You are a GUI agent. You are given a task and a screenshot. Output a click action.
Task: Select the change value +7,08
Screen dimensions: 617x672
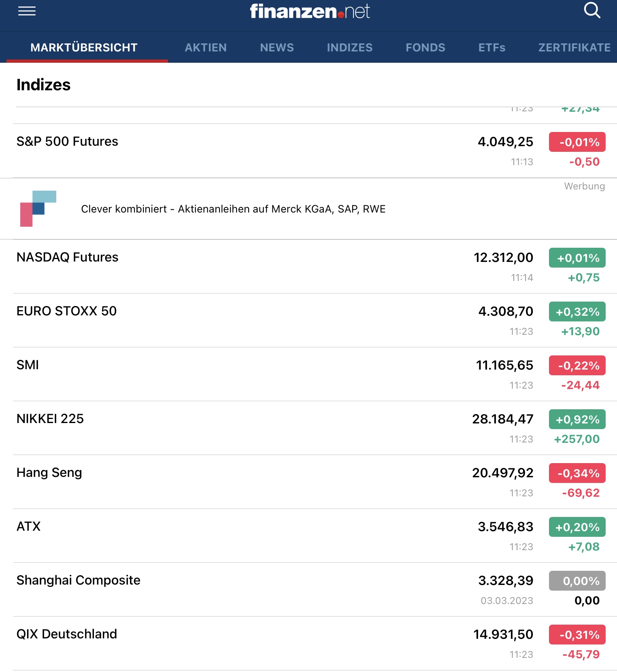coord(584,547)
